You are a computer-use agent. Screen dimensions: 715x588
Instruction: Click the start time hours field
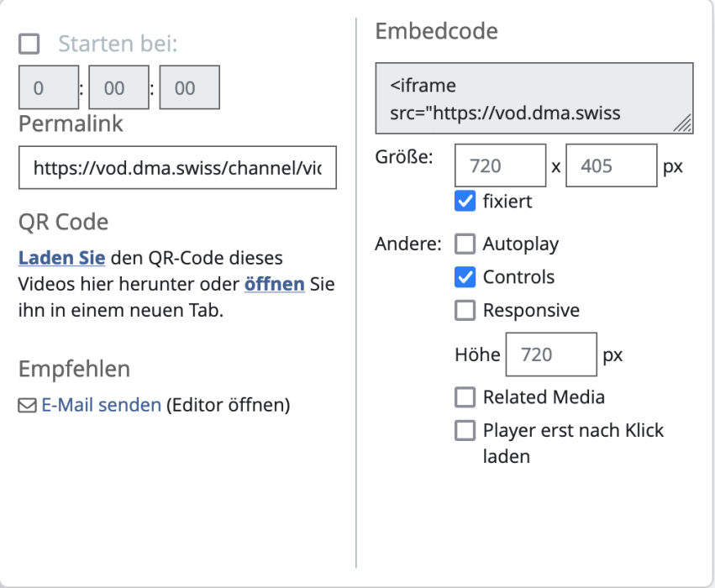click(49, 88)
